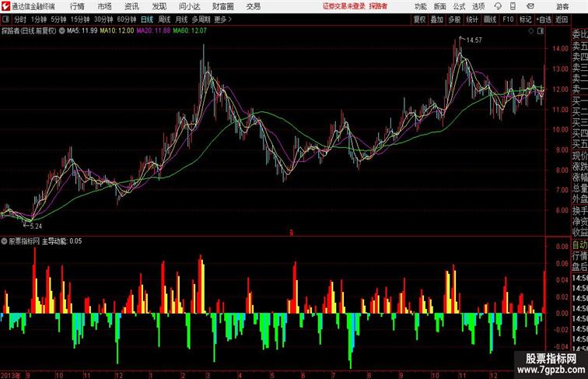Open the customer service headset icon
This screenshot has width=588, height=379.
[498, 6]
